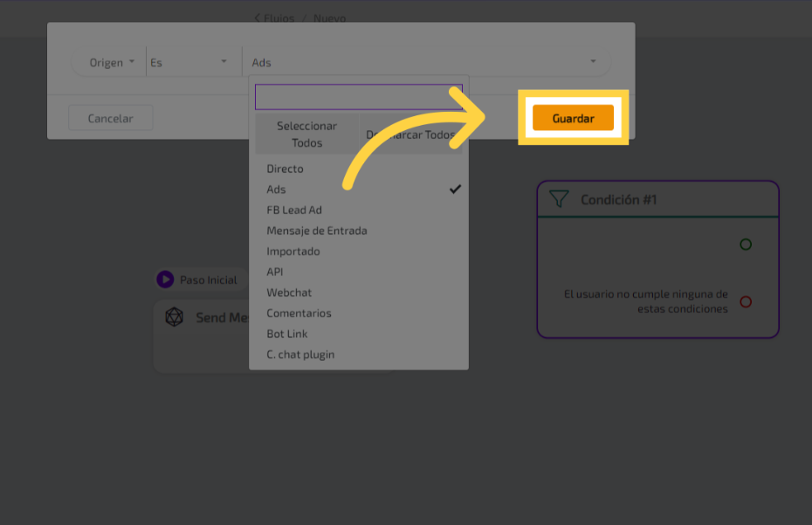
Task: Click Deseleccionar Todos option
Action: pos(411,135)
